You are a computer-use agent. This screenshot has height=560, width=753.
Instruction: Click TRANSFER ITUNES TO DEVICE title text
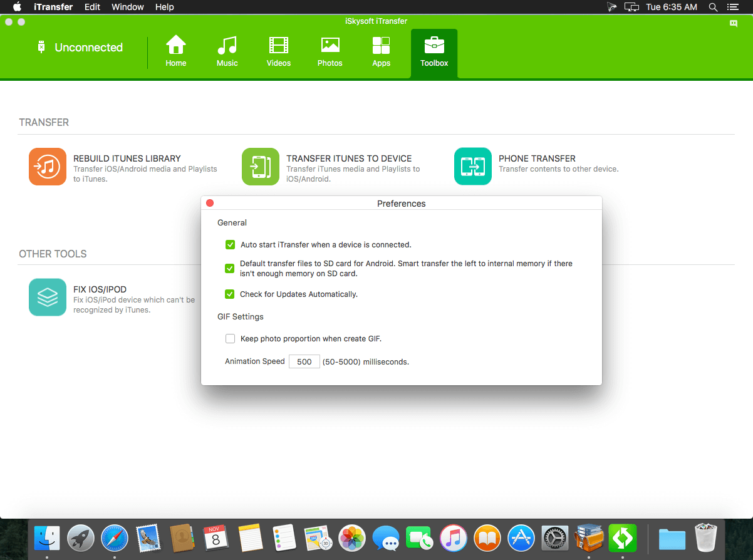pyautogui.click(x=349, y=158)
